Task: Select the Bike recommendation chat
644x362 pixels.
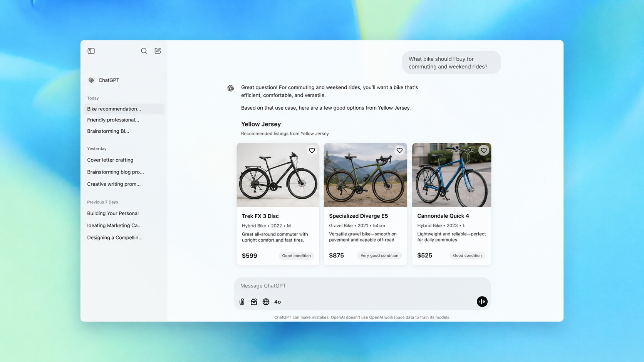Action: click(124, 109)
